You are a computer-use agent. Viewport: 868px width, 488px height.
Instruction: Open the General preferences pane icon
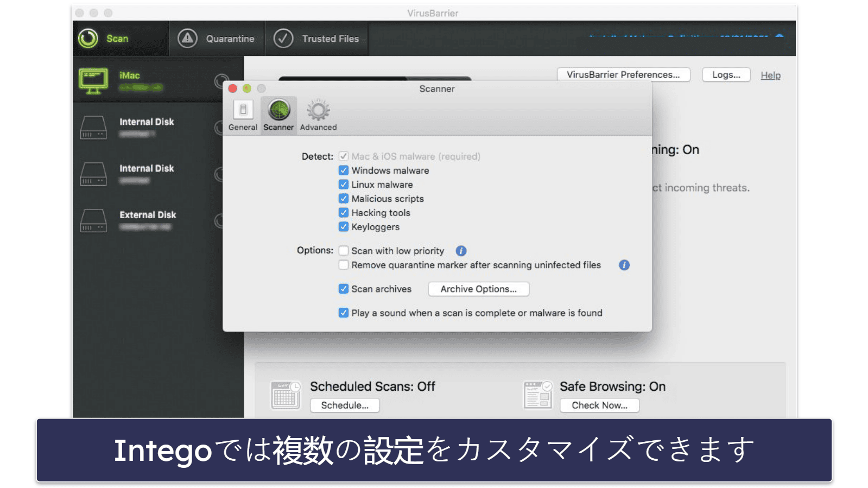(x=243, y=116)
